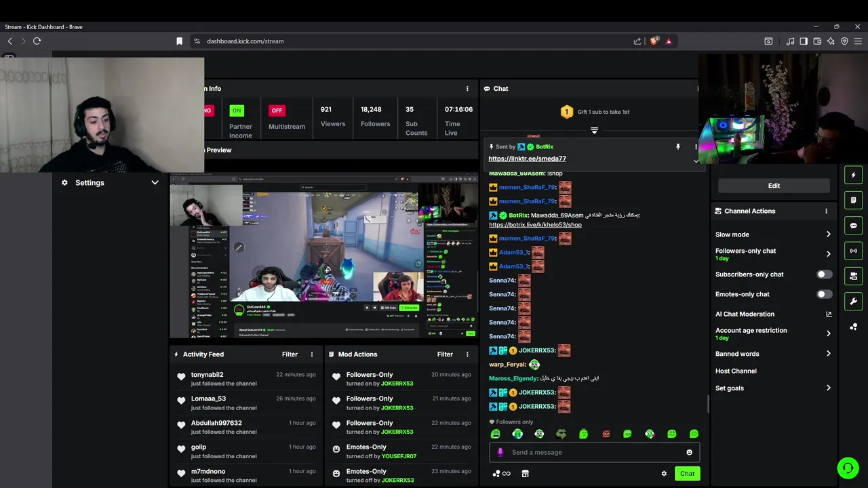The width and height of the screenshot is (868, 488).
Task: Open botrix.live shop link in chat
Action: [535, 225]
